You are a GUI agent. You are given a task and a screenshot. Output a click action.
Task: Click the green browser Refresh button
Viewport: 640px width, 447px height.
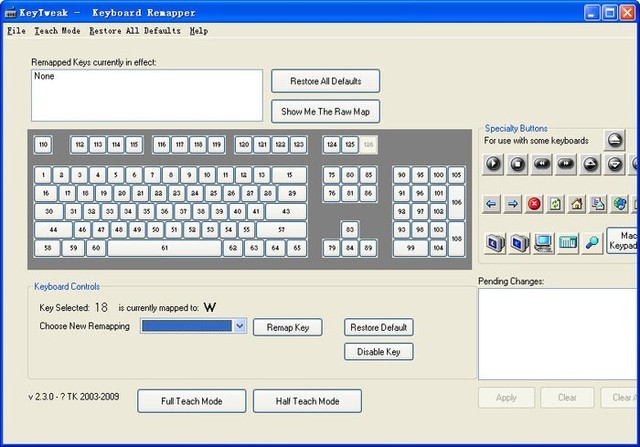tap(555, 204)
